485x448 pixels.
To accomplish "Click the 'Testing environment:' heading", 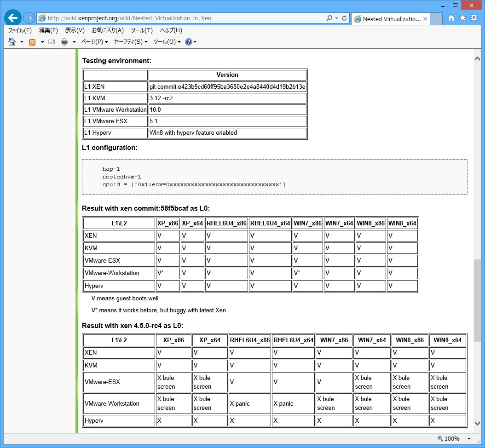I will pyautogui.click(x=116, y=61).
